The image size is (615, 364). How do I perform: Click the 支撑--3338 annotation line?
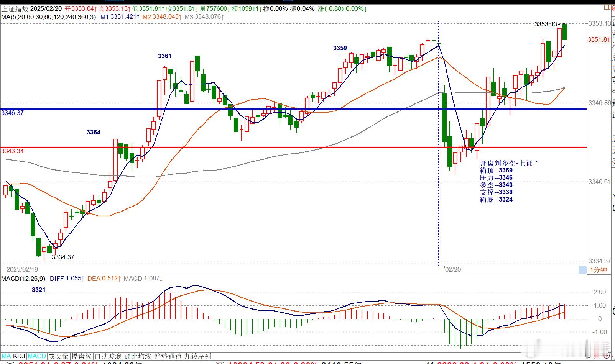click(496, 192)
